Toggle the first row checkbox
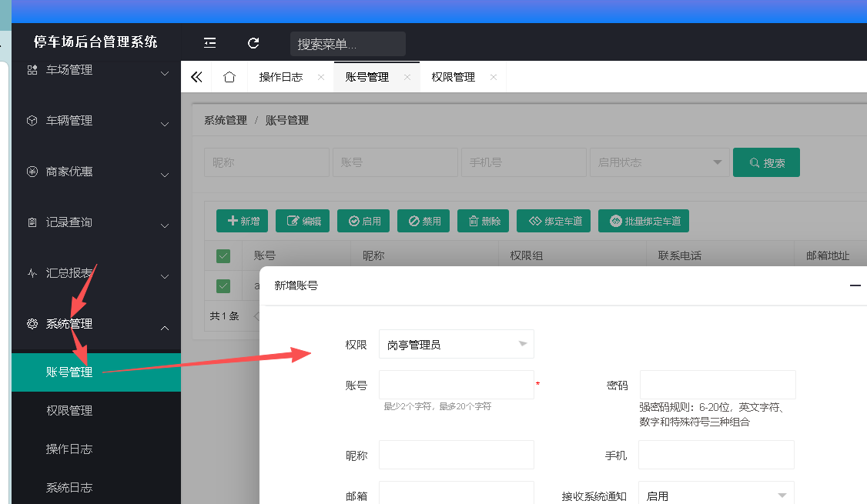The width and height of the screenshot is (867, 504). pyautogui.click(x=223, y=285)
